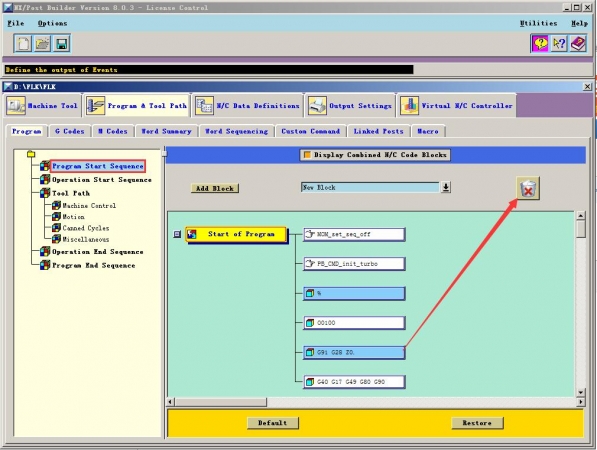597x450 pixels.
Task: Open the user manual book icon
Action: pos(578,43)
